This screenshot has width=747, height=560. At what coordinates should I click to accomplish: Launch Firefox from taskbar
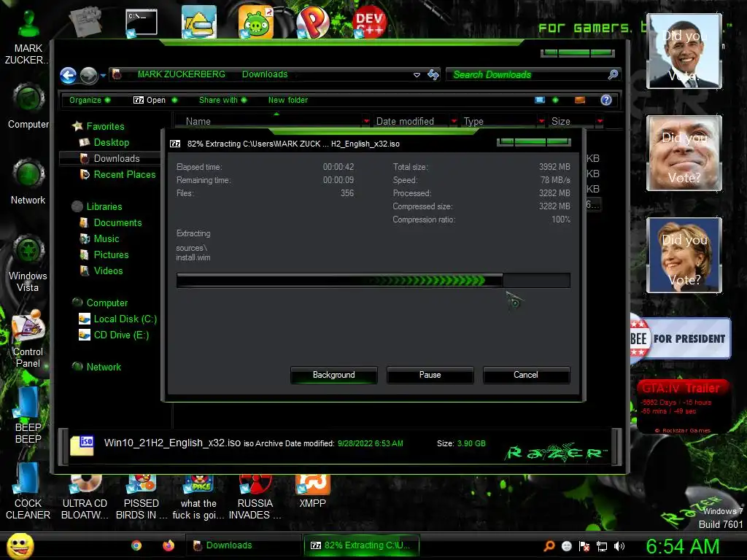[169, 545]
